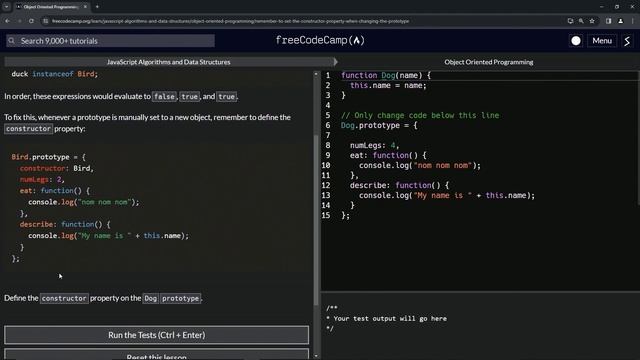Image resolution: width=640 pixels, height=360 pixels.
Task: Click 'numLegs: 4,' in the editor
Action: click(x=374, y=145)
